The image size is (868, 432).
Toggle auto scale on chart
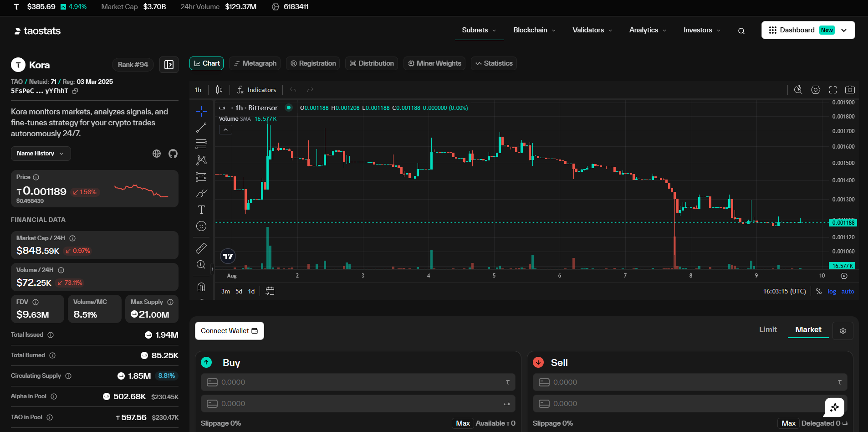(x=848, y=292)
